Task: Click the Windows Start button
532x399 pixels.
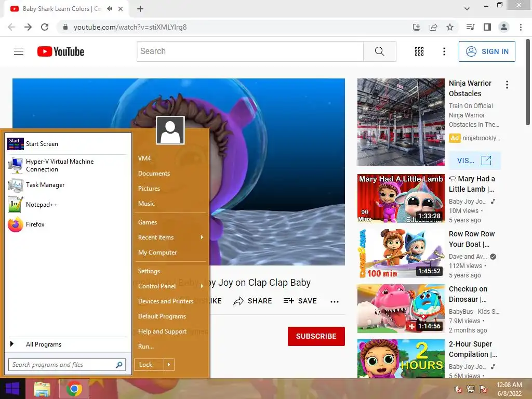Action: click(x=12, y=389)
